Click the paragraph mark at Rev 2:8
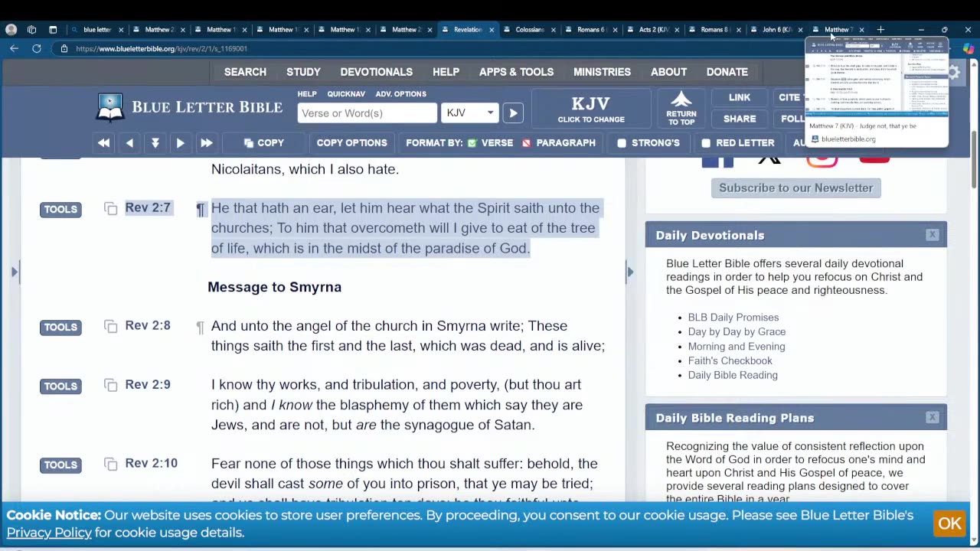980x551 pixels. point(201,327)
